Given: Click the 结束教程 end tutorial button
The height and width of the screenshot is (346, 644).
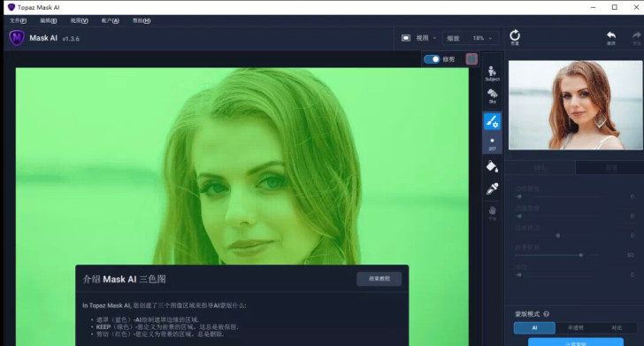Looking at the screenshot, I should tap(379, 279).
